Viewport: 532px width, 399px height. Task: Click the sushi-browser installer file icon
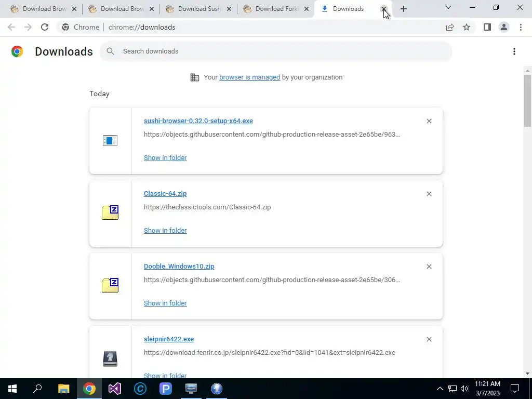pyautogui.click(x=110, y=140)
